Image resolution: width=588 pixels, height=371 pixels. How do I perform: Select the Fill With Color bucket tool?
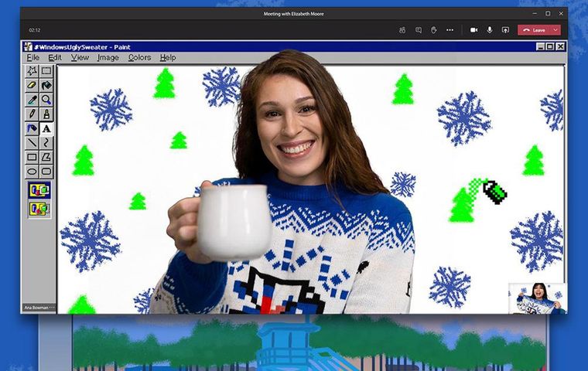(46, 86)
